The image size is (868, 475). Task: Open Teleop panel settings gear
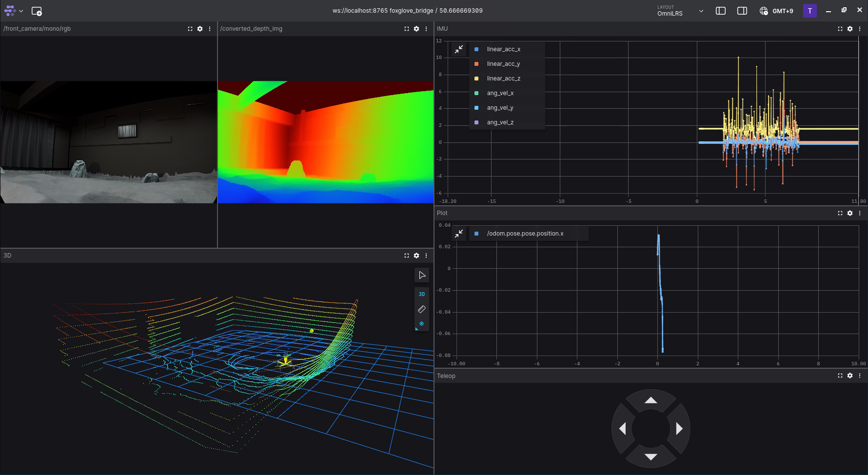click(850, 376)
